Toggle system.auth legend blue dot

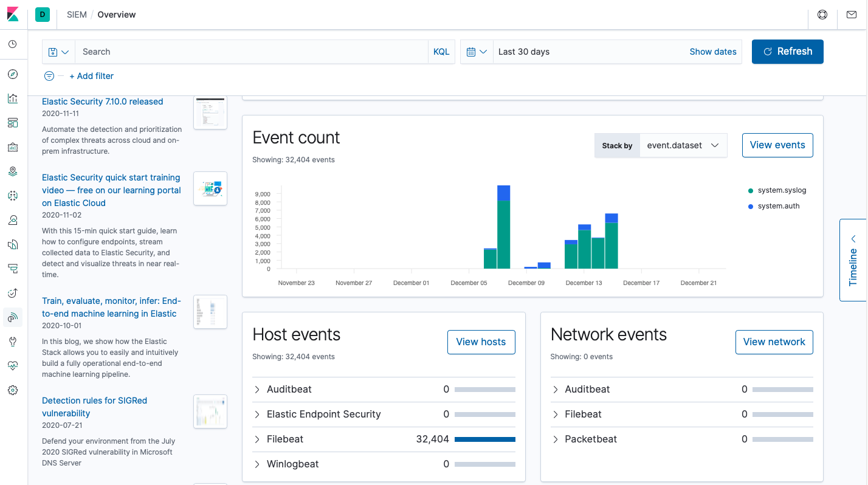click(751, 207)
